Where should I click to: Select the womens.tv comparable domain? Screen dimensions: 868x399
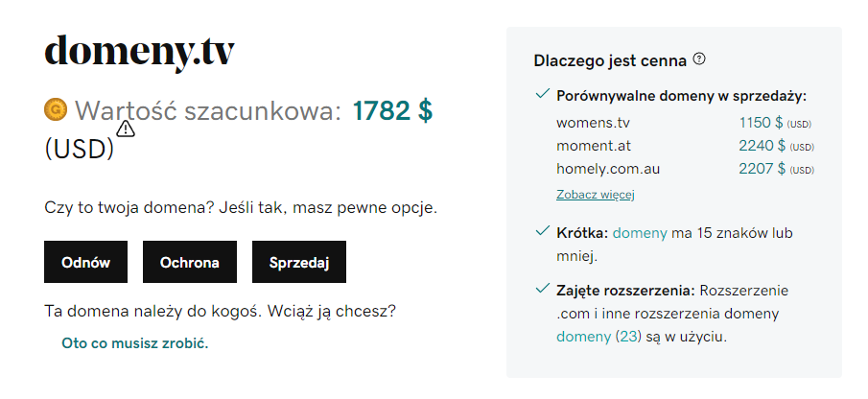tap(593, 123)
